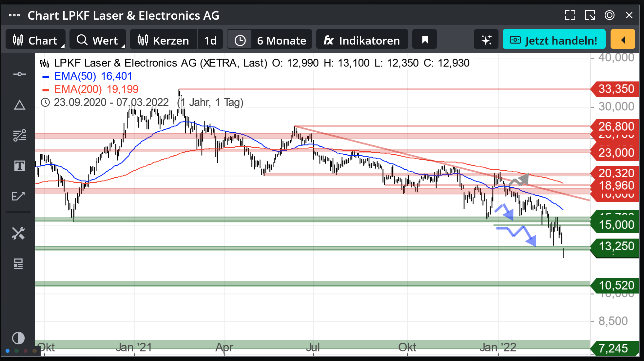Expand the Chart dropdown
The width and height of the screenshot is (644, 361).
tap(35, 40)
